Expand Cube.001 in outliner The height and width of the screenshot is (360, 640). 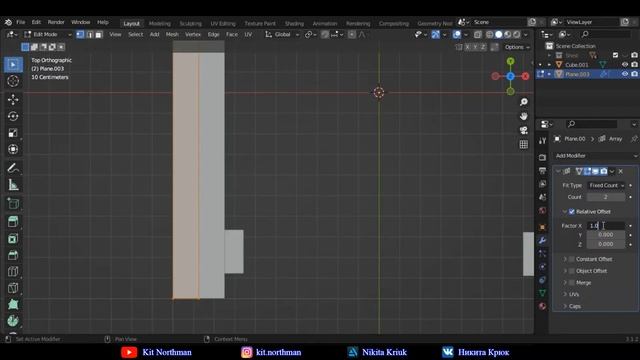pos(549,64)
